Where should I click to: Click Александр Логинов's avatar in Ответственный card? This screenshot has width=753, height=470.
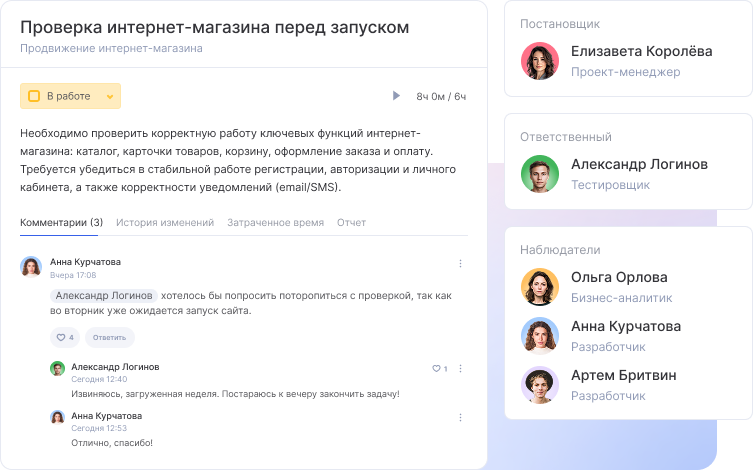point(540,174)
